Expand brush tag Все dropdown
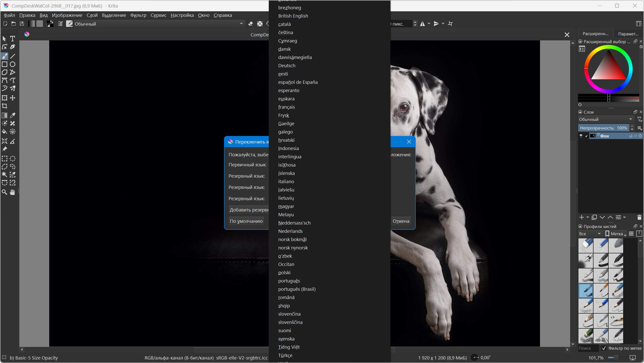Image resolution: width=644 pixels, height=363 pixels. tap(589, 234)
